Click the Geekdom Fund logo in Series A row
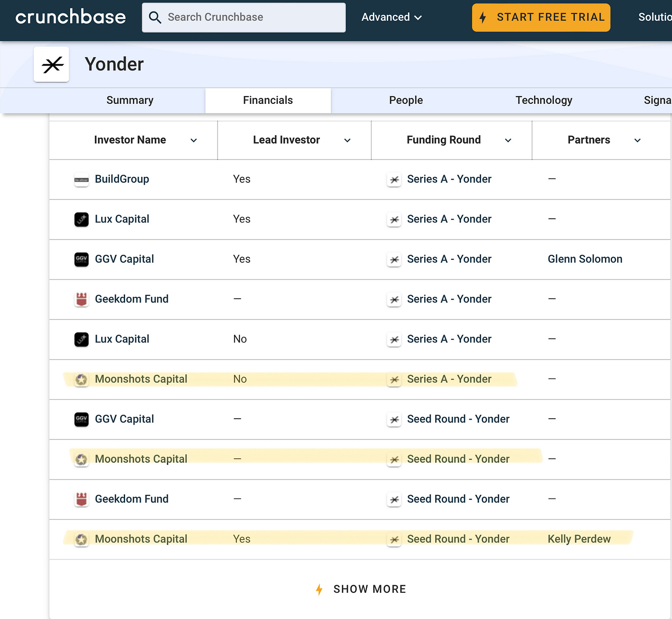The image size is (672, 619). pos(82,299)
